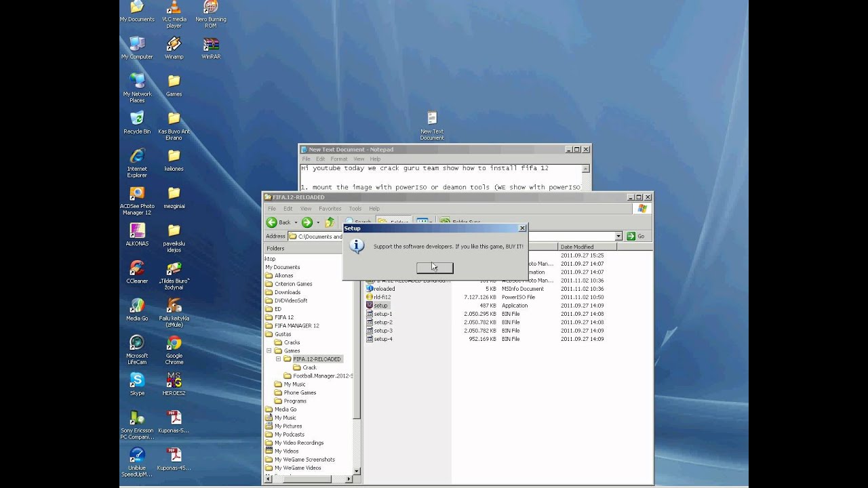Select the HEROES2 desktop icon
This screenshot has height=488, width=868.
point(174,384)
